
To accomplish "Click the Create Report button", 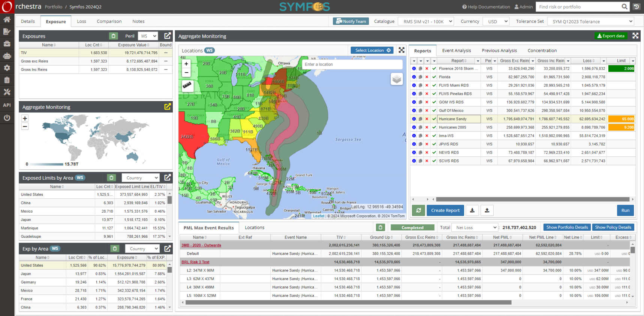I will (x=445, y=210).
